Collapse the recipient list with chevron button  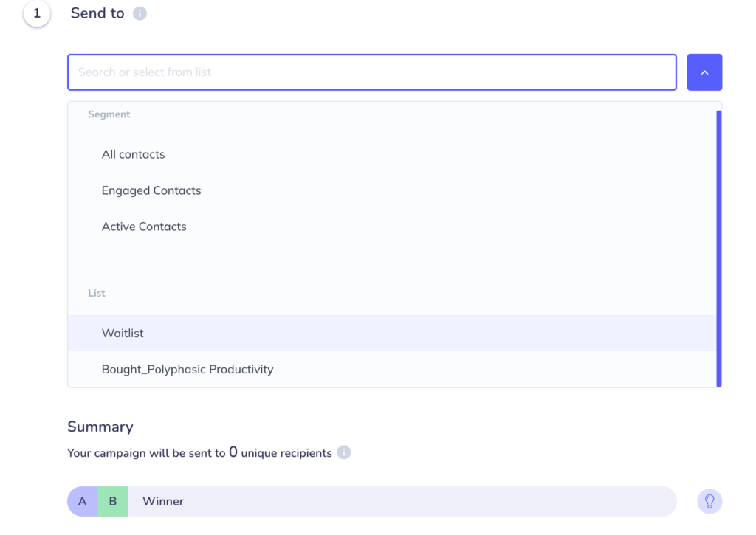(704, 72)
